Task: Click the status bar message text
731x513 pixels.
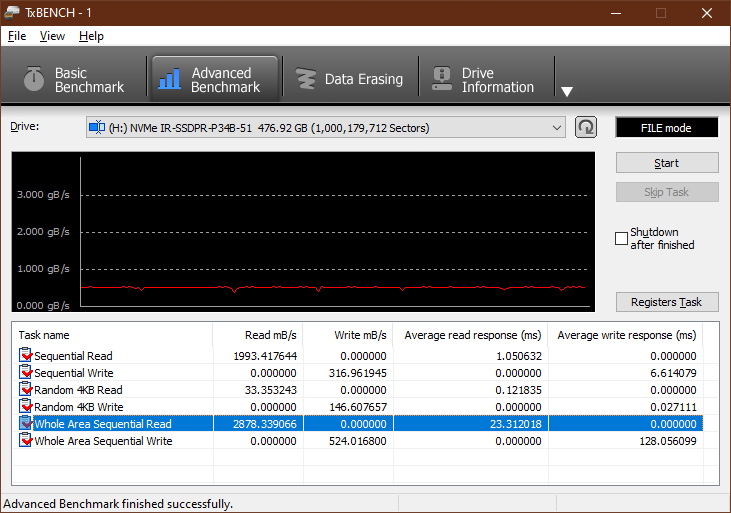Action: (118, 504)
